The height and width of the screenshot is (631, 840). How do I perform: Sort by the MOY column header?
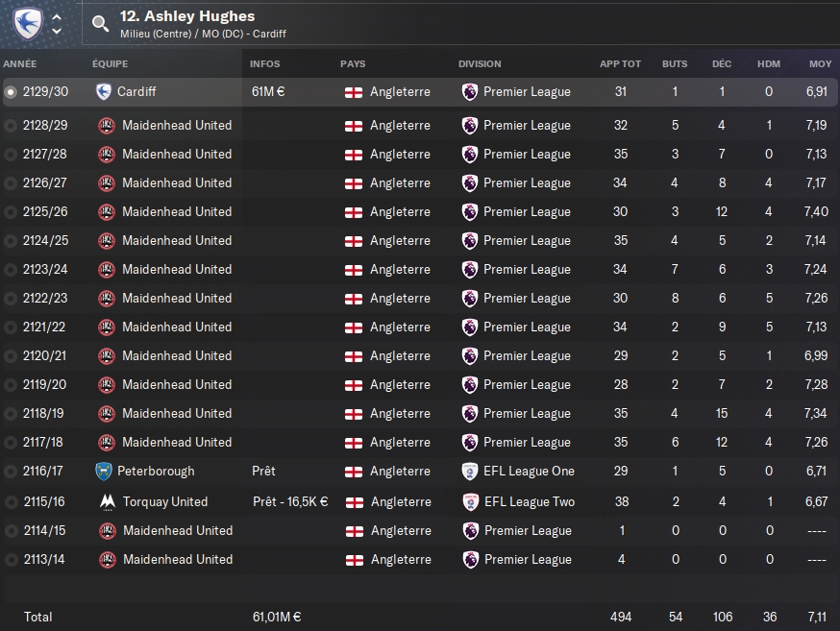point(820,64)
